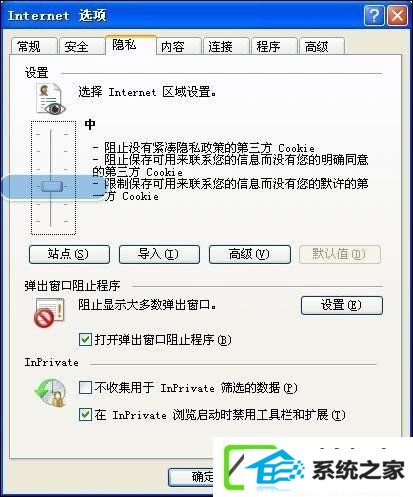Select the 内容 tab
The height and width of the screenshot is (497, 413).
(178, 46)
